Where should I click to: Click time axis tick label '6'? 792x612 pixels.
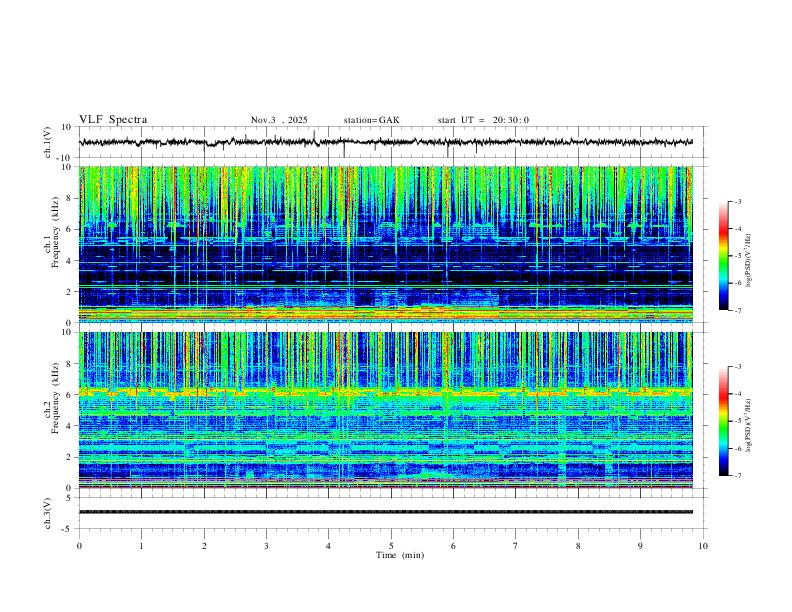tap(454, 546)
